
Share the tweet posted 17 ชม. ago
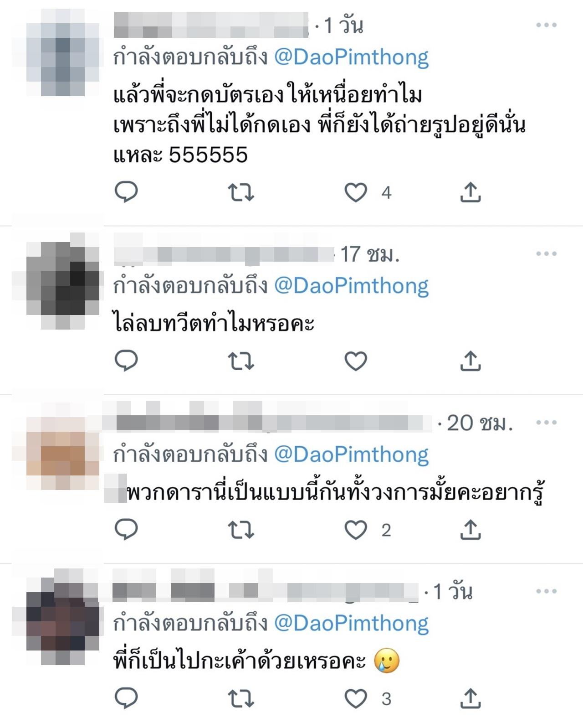pos(470,361)
